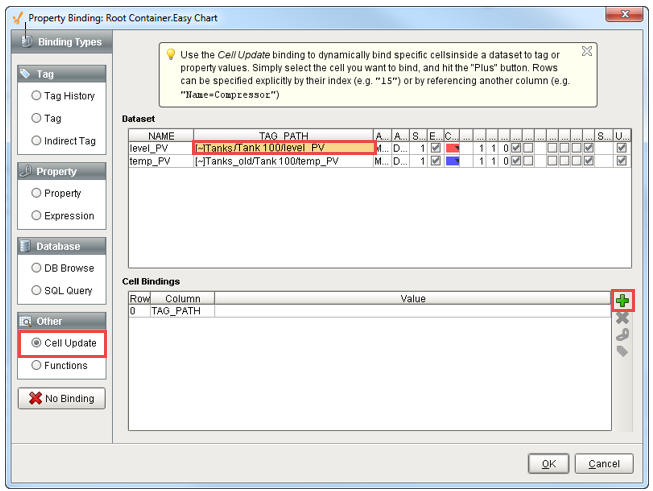Image resolution: width=653 pixels, height=491 pixels.
Task: Click the Column header in Cell Bindings
Action: pos(182,299)
